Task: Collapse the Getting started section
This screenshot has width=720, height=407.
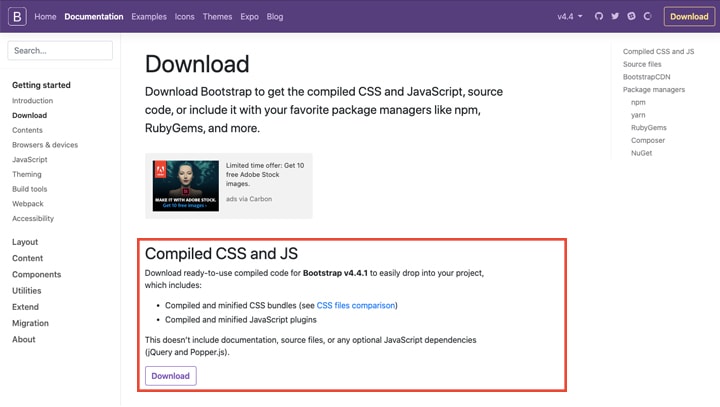Action: 41,85
